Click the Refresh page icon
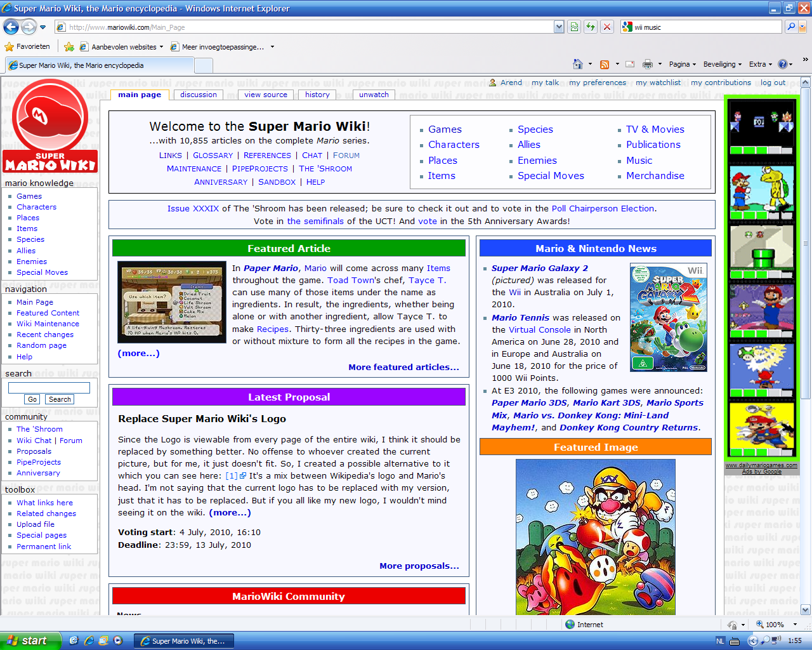Image resolution: width=812 pixels, height=650 pixels. click(x=591, y=27)
